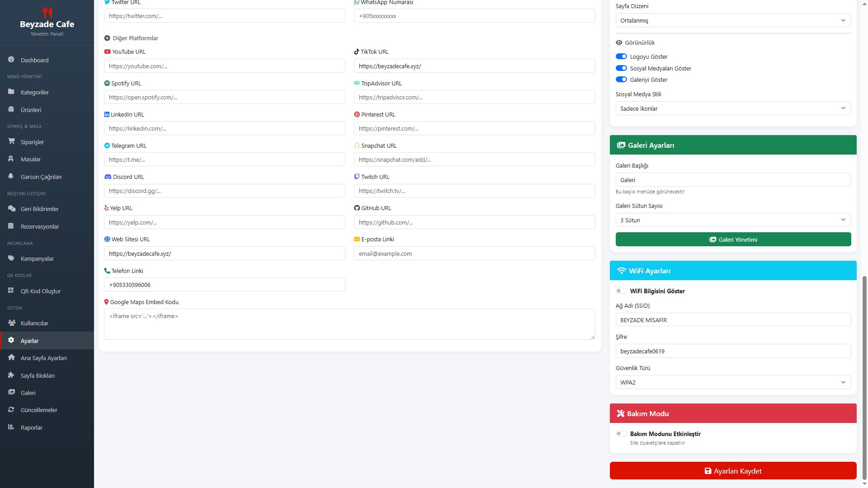This screenshot has width=868, height=488.
Task: Click the Google Maps Embed Kodu textarea
Action: pyautogui.click(x=349, y=324)
